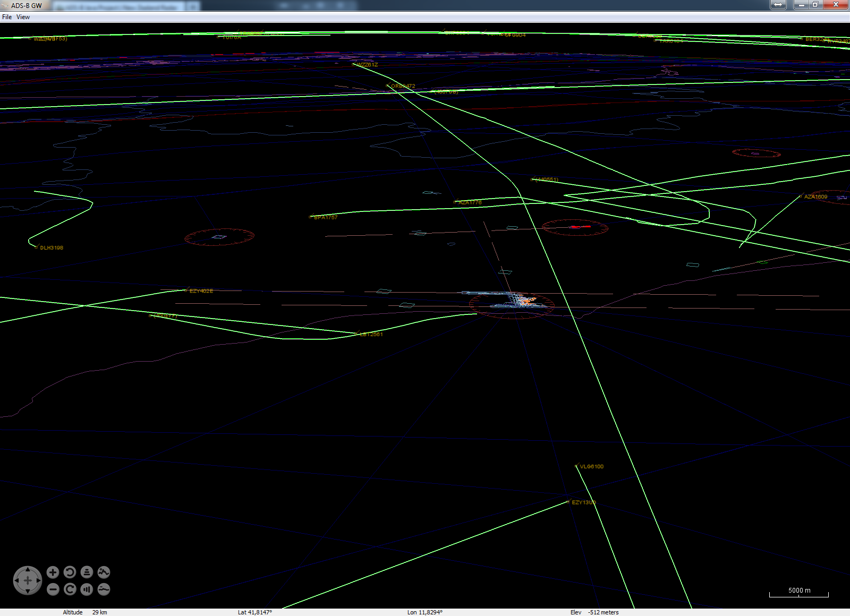The width and height of the screenshot is (850, 616).
Task: Increase vertical exaggeration with the mountain icon
Action: tap(104, 572)
